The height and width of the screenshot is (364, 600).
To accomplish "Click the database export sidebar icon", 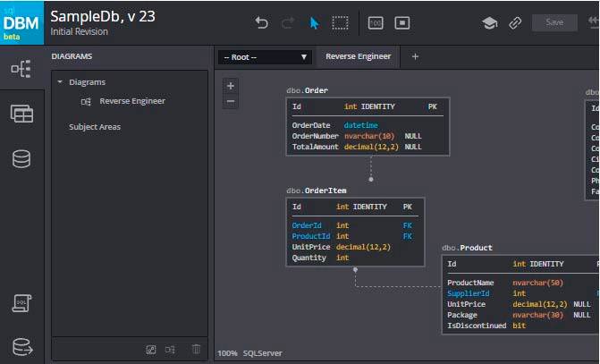I will [x=21, y=346].
